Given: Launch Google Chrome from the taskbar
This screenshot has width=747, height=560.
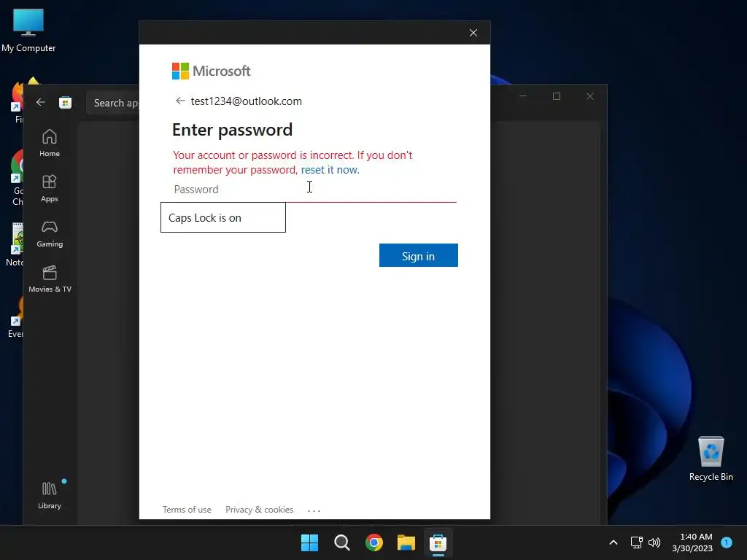Looking at the screenshot, I should coord(374,542).
